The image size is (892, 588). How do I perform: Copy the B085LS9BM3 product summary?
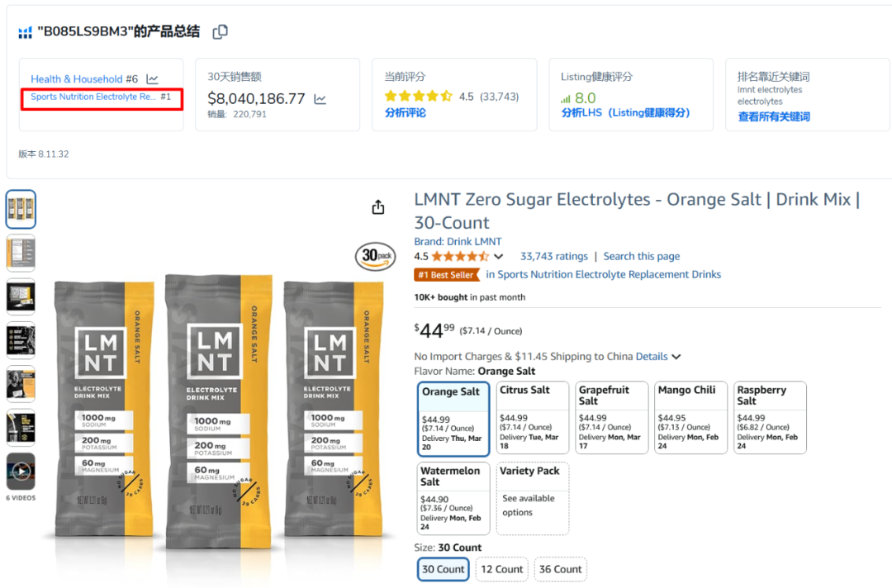coord(221,32)
